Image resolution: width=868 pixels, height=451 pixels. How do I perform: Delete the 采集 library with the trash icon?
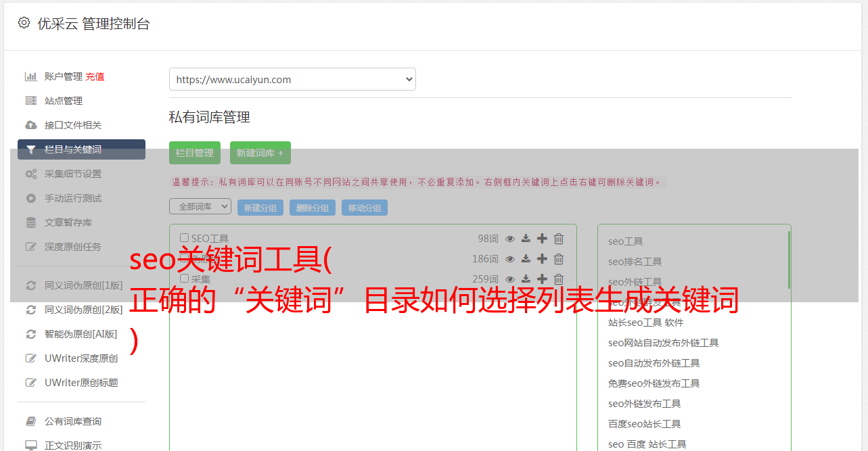(x=559, y=279)
